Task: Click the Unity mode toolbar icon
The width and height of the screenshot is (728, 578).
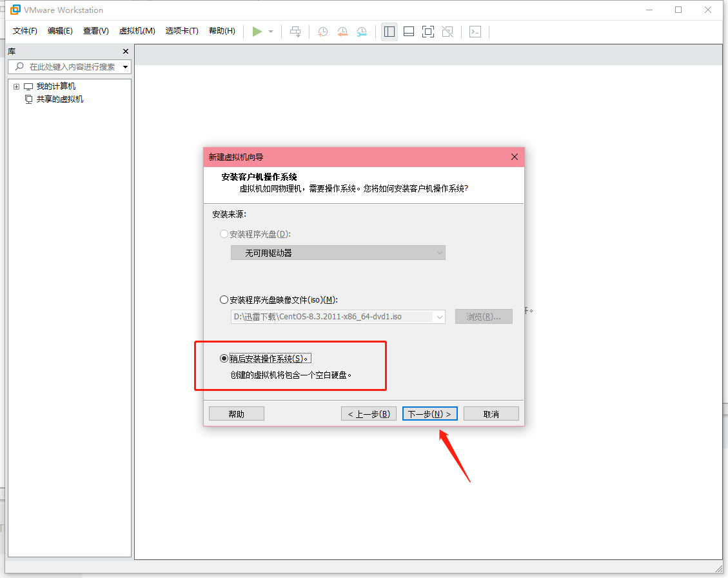Action: (448, 32)
